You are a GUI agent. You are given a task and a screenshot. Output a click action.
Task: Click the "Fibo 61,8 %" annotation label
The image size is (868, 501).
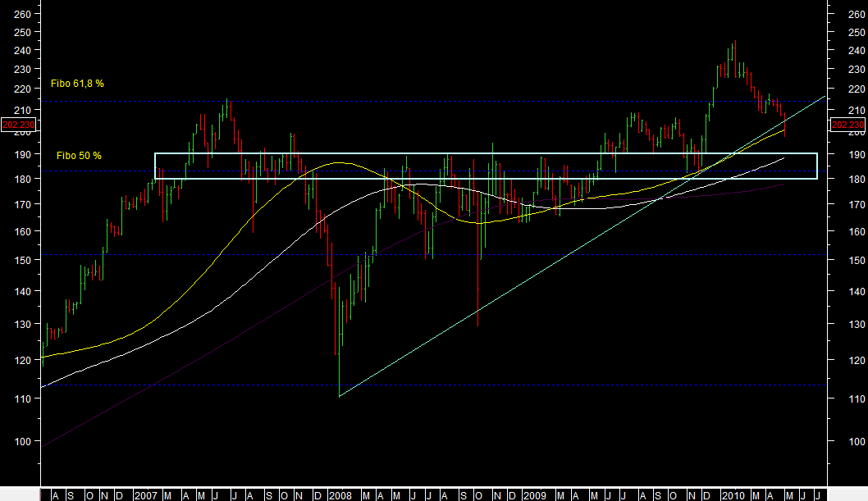[77, 84]
